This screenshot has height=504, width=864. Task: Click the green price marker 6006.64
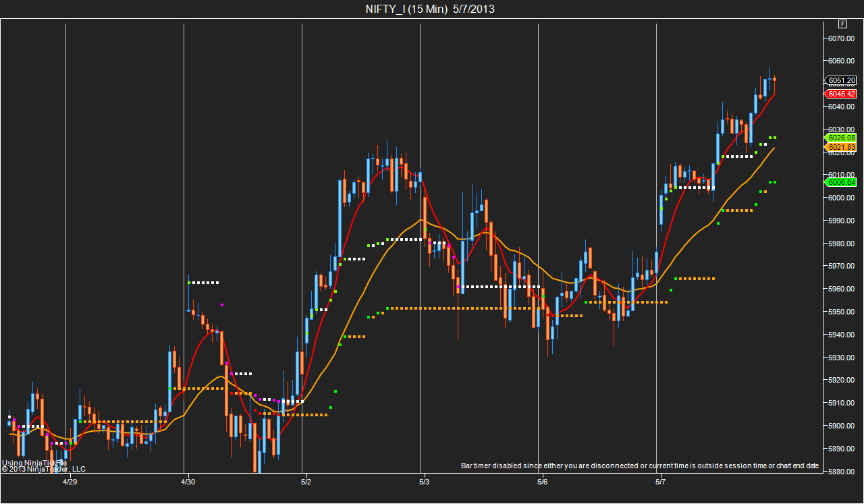842,182
